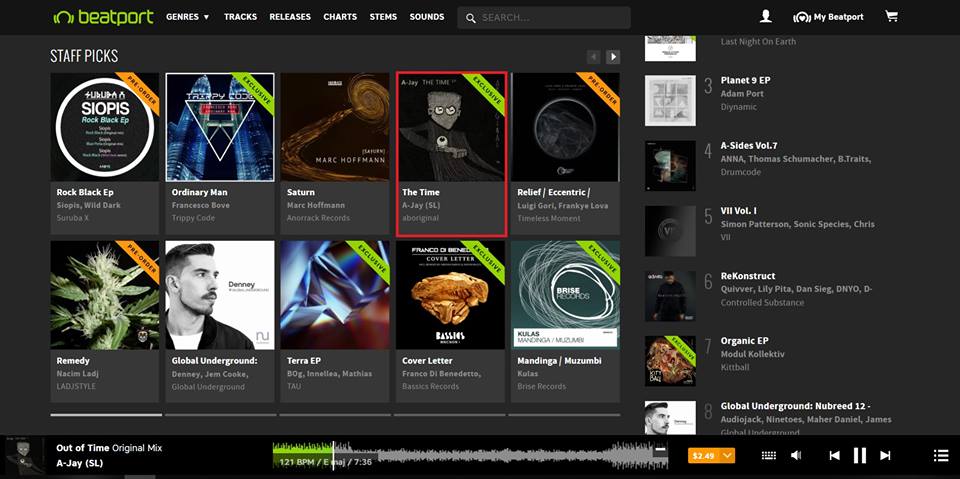Open the Releases section
Image resolution: width=960 pixels, height=479 pixels.
point(290,17)
